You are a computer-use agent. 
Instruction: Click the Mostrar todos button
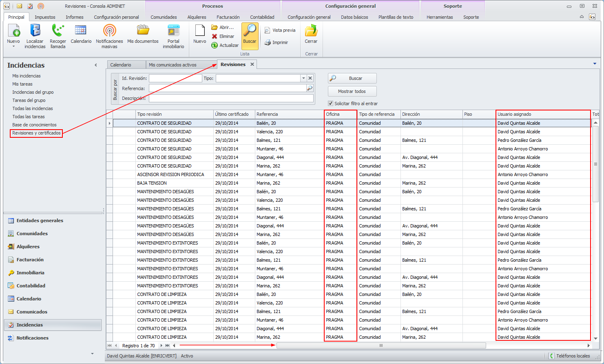point(352,91)
